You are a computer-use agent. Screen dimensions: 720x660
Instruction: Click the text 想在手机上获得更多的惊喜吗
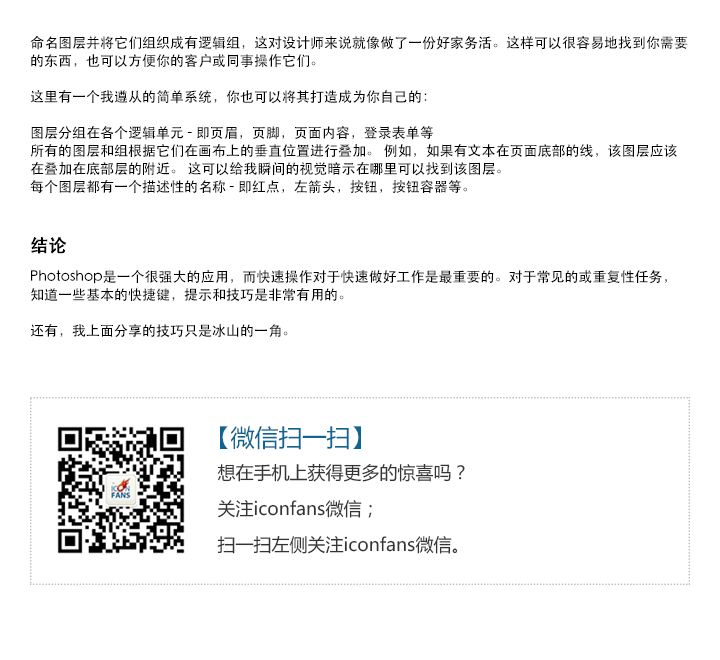[x=335, y=473]
